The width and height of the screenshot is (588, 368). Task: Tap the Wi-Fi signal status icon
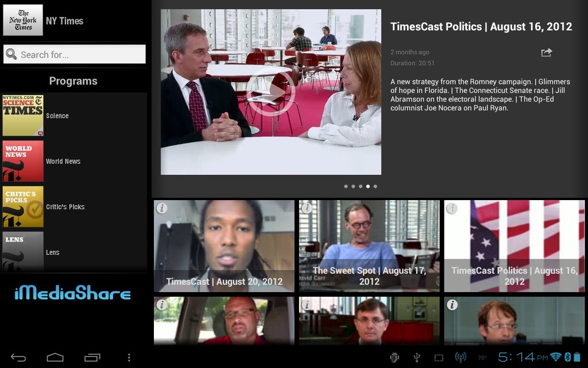[x=556, y=356]
